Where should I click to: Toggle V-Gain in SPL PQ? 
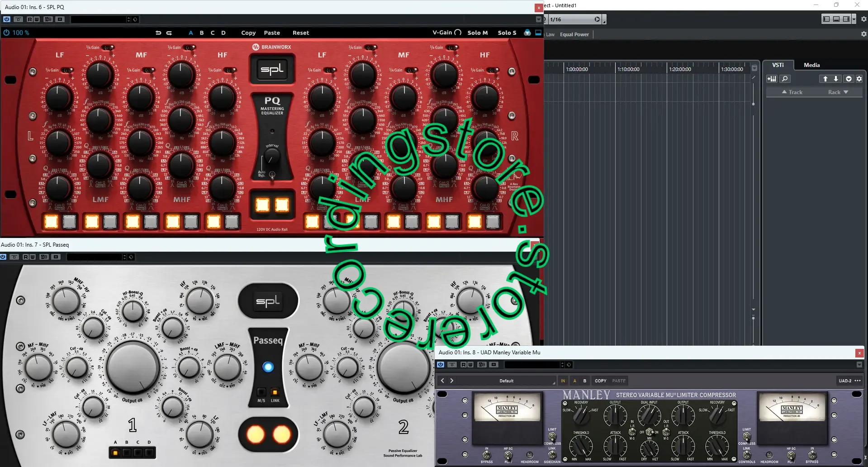point(447,33)
